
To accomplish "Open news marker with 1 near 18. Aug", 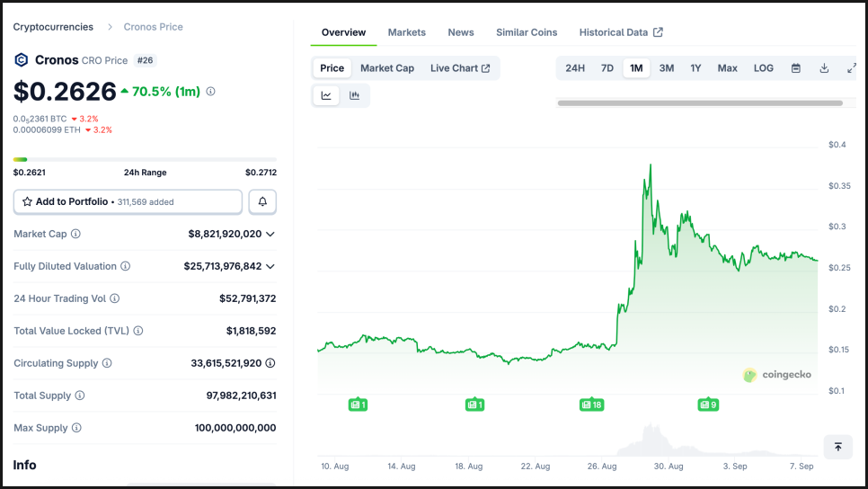I will click(474, 405).
